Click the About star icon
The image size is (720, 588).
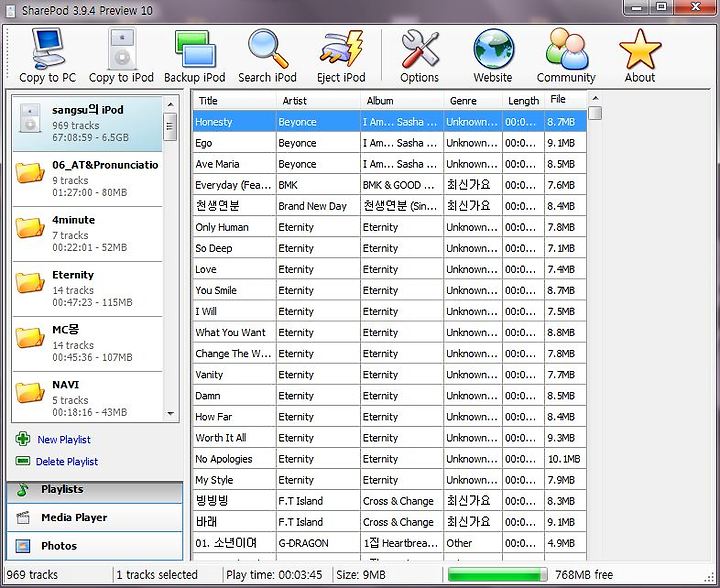[x=640, y=50]
